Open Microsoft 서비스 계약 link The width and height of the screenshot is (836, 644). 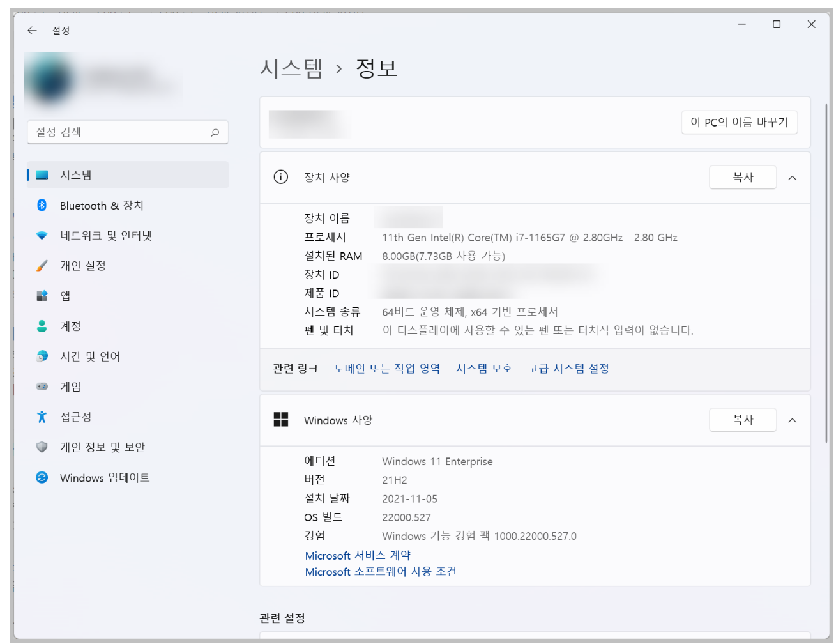(358, 556)
